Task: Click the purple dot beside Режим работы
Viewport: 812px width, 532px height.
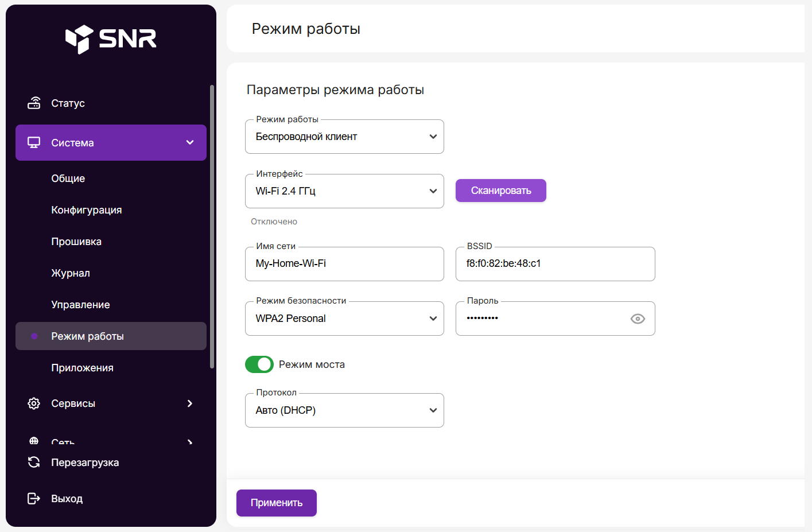Action: coord(34,336)
